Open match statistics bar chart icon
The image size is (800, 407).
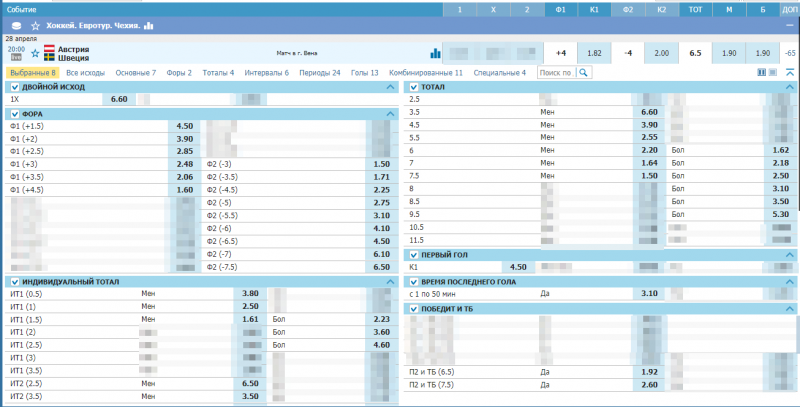click(435, 53)
